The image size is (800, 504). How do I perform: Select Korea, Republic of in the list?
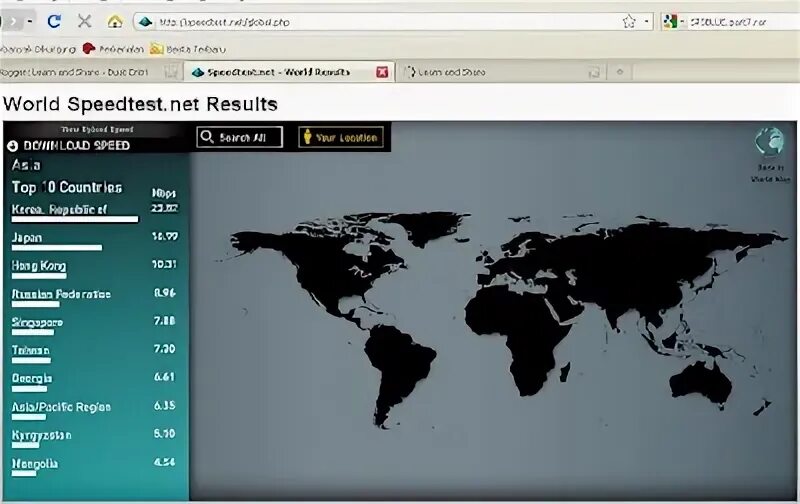click(59, 210)
